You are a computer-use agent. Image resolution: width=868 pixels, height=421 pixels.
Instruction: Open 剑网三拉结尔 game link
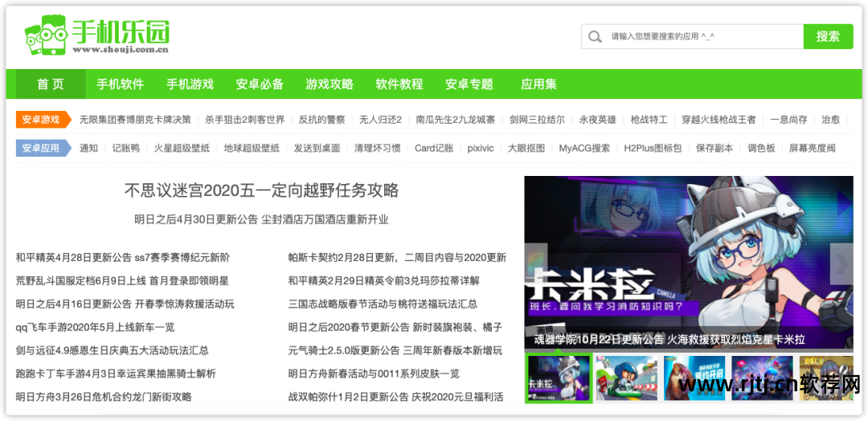(537, 120)
